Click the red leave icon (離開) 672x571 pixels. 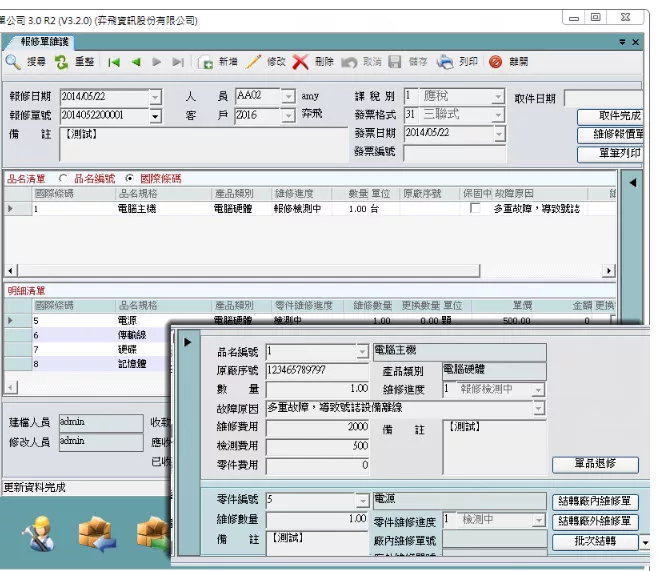coord(496,62)
